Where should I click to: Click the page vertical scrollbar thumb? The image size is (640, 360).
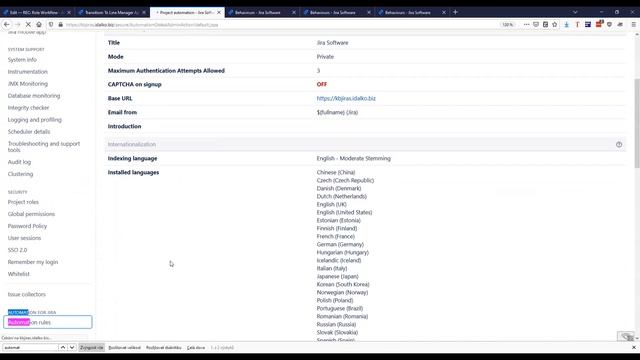click(x=637, y=122)
